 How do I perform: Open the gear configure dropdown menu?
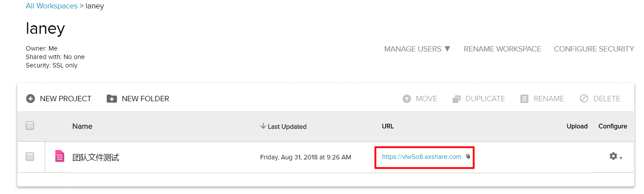click(x=616, y=156)
